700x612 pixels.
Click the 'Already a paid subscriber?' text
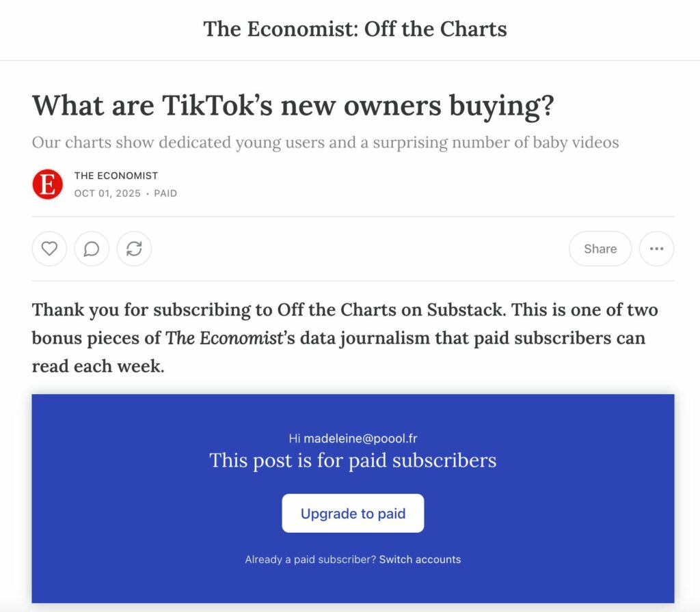pyautogui.click(x=310, y=559)
